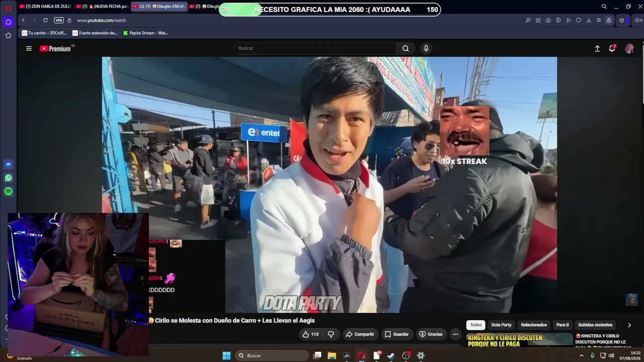
Task: Select the Subidas recientes filter chip
Action: 595,325
